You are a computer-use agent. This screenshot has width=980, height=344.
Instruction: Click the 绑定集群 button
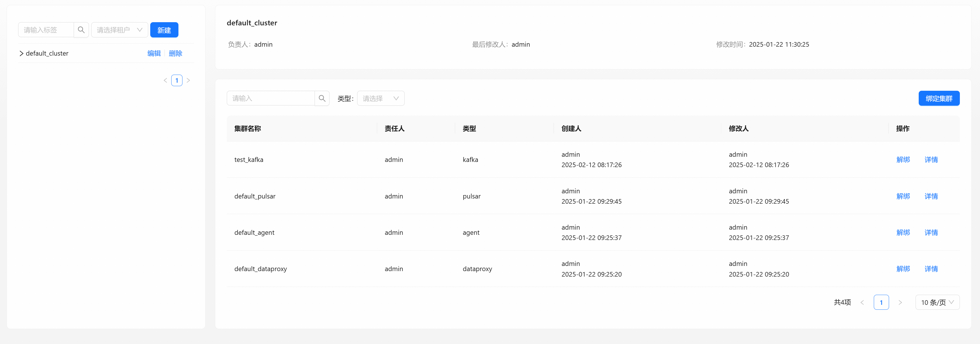click(939, 98)
